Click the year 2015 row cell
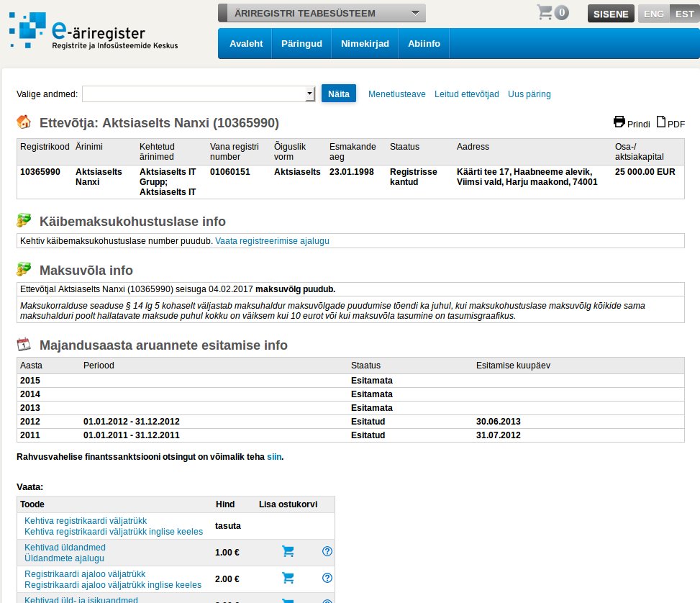The width and height of the screenshot is (700, 603). tap(30, 381)
